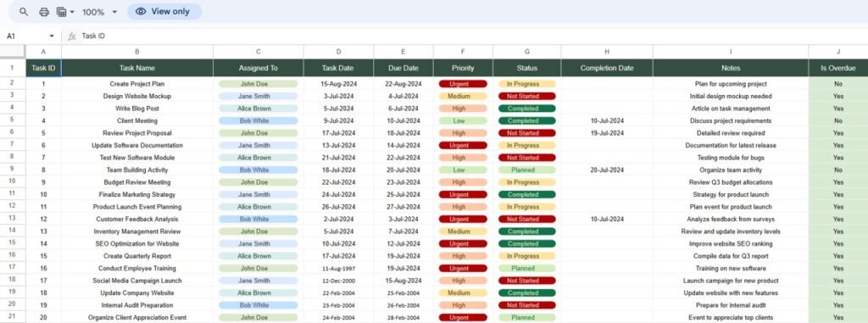Open the A1 name box dropdown arrow
The width and height of the screenshot is (868, 323).
(x=52, y=36)
